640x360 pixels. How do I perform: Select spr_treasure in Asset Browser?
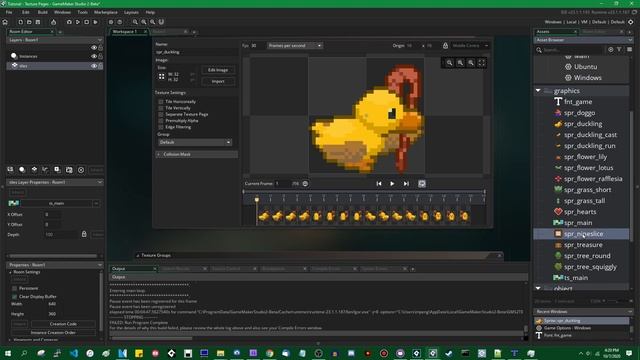click(583, 245)
